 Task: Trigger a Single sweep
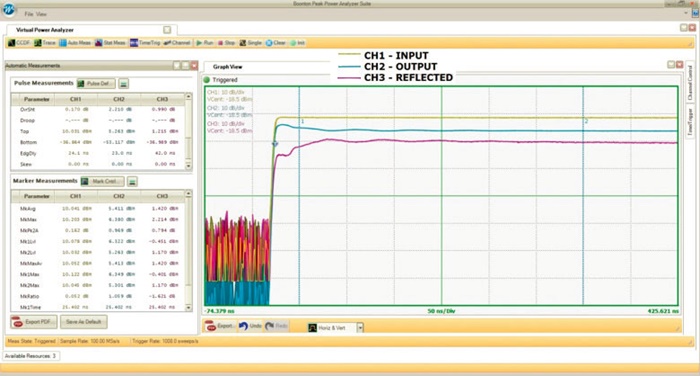pos(250,43)
